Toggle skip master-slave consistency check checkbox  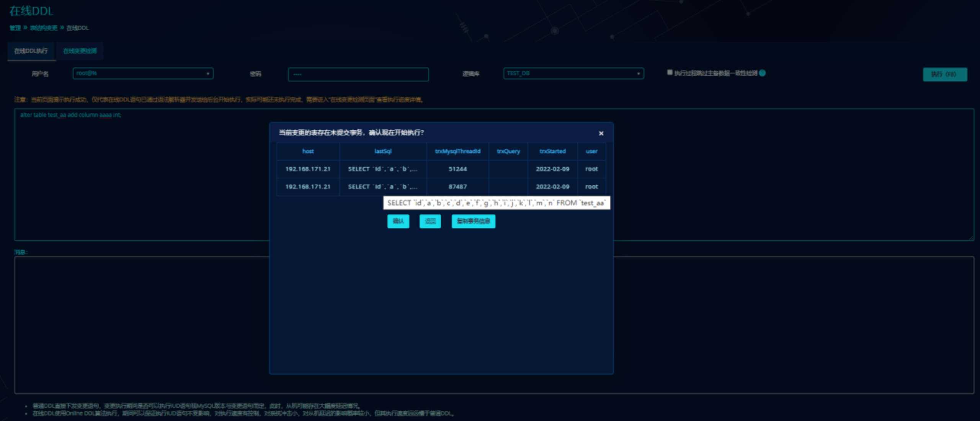[670, 72]
